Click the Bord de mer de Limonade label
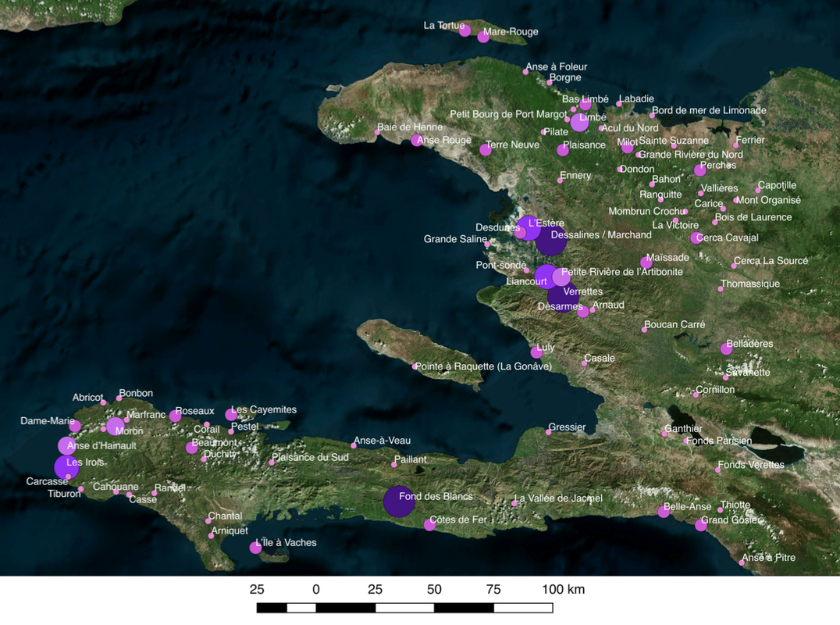Viewport: 840px width, 625px height. point(710,110)
